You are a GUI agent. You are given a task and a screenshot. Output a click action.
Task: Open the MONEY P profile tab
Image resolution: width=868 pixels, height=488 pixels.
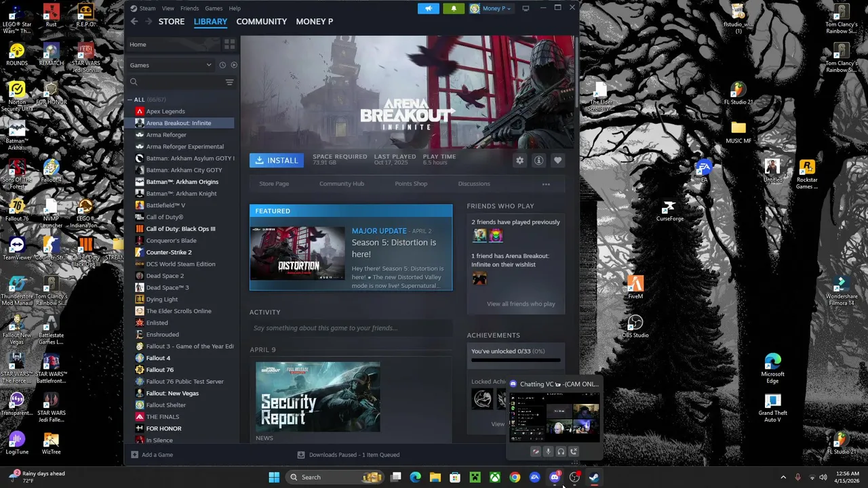(315, 22)
